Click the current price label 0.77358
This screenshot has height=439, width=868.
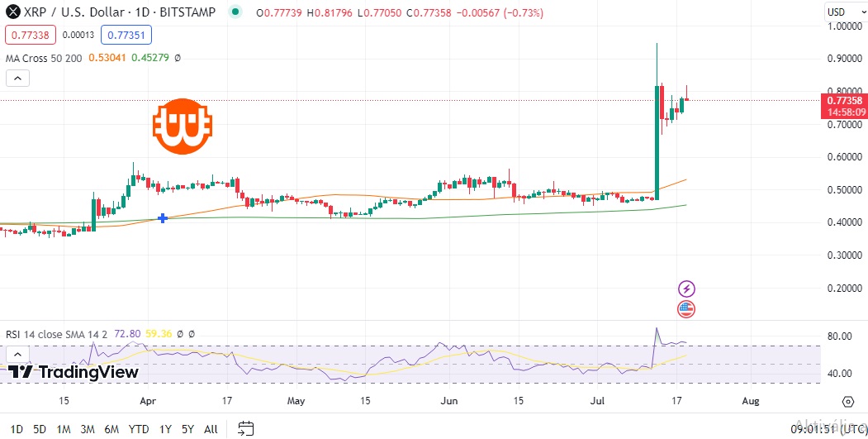point(844,101)
